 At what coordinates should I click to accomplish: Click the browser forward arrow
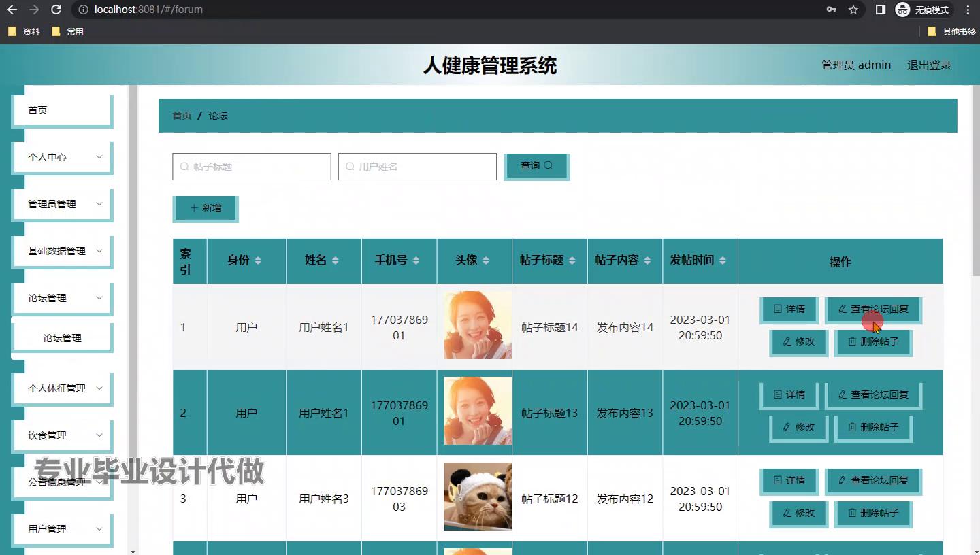[x=34, y=10]
